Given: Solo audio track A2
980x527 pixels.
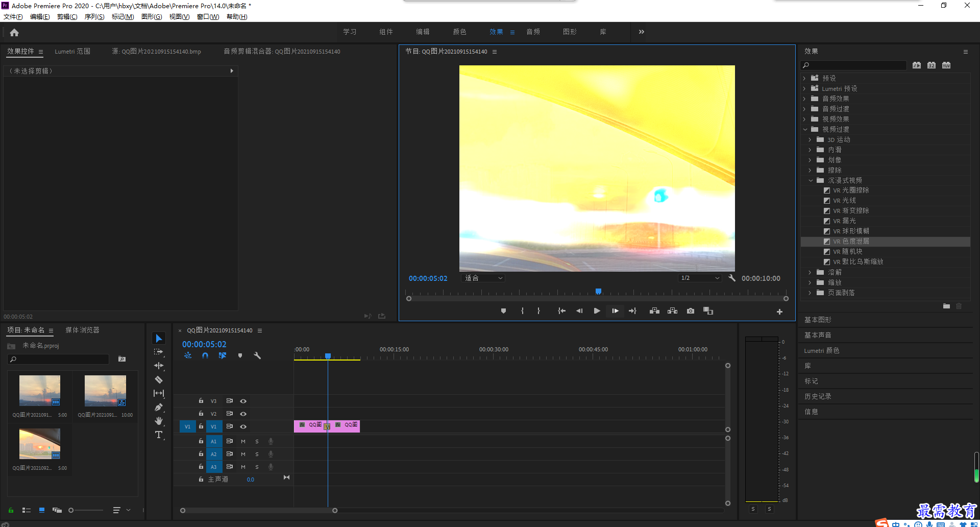Looking at the screenshot, I should [x=257, y=454].
